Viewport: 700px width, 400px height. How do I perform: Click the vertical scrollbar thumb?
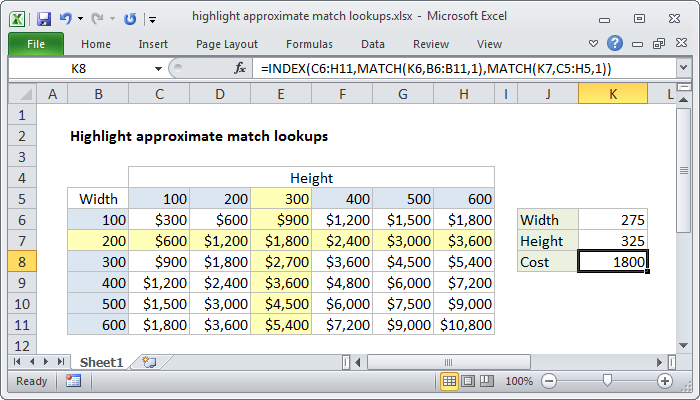click(x=683, y=170)
